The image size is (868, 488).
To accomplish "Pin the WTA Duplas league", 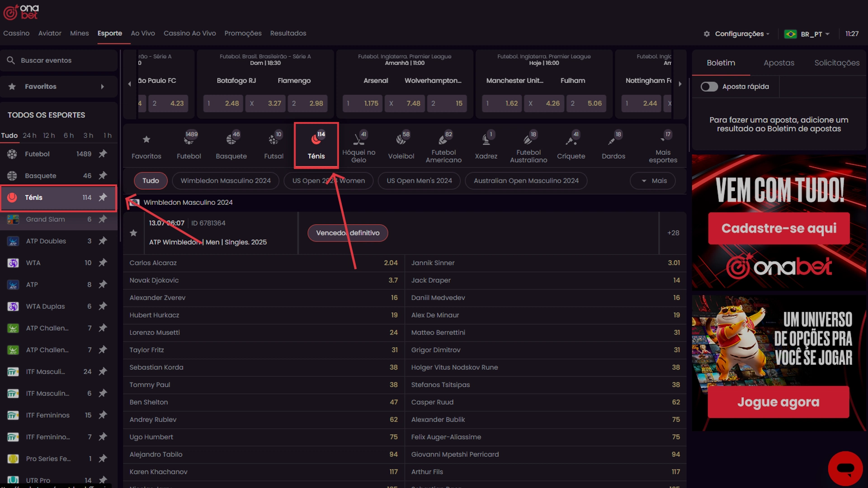I will pos(103,306).
